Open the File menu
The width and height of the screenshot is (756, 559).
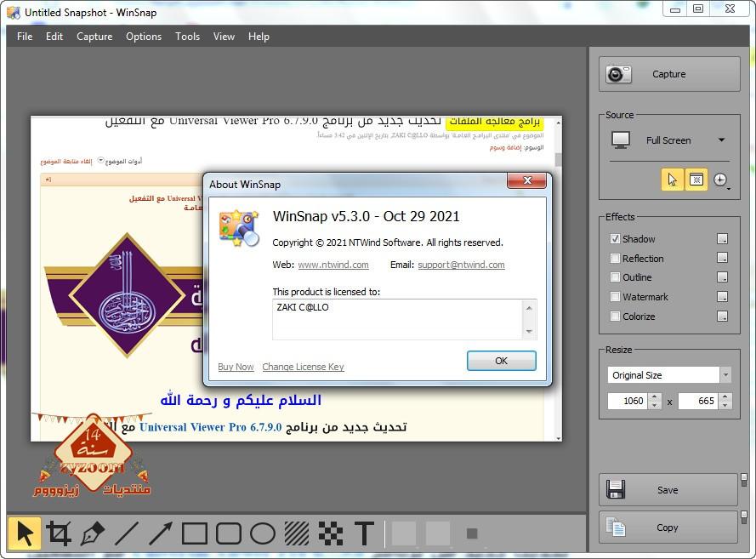pyautogui.click(x=25, y=37)
